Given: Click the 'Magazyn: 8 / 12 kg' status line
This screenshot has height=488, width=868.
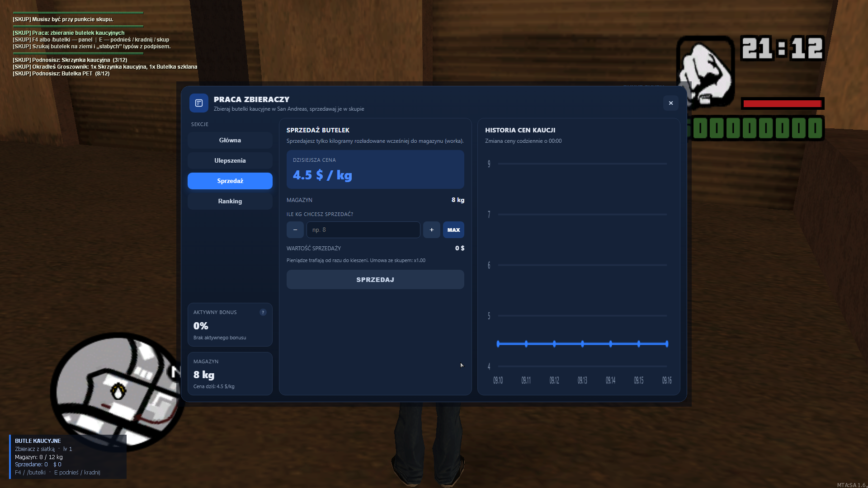Looking at the screenshot, I should (x=39, y=457).
